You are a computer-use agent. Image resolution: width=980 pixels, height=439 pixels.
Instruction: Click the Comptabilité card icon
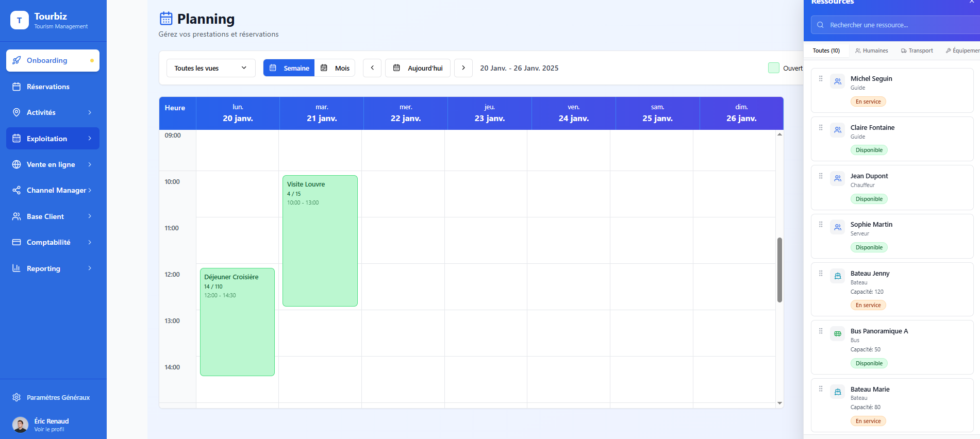tap(16, 242)
